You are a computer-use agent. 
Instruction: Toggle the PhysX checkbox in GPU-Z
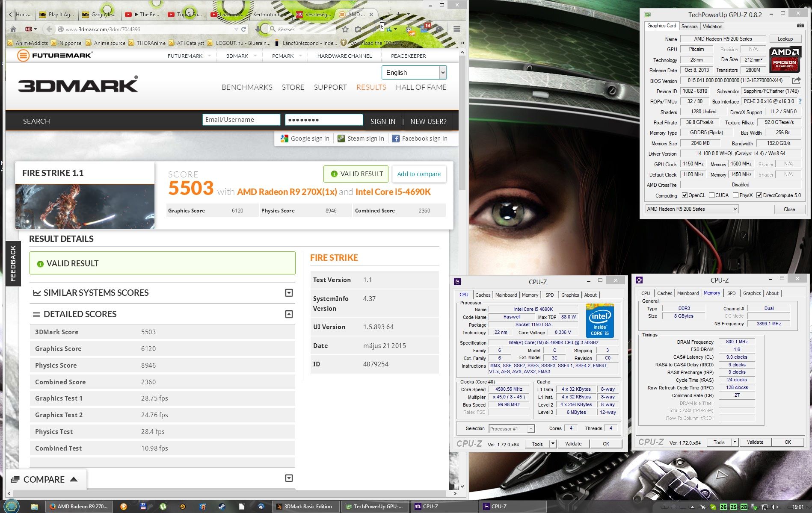[x=735, y=195]
